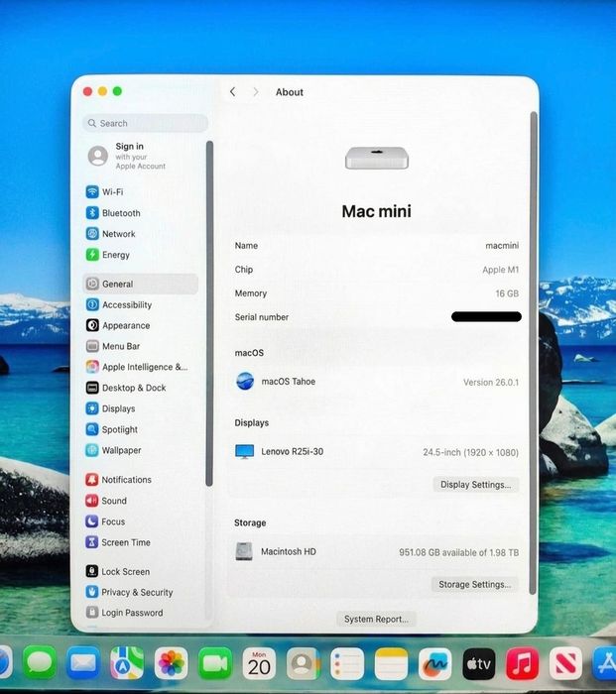Open Accessibility settings

pos(119,304)
